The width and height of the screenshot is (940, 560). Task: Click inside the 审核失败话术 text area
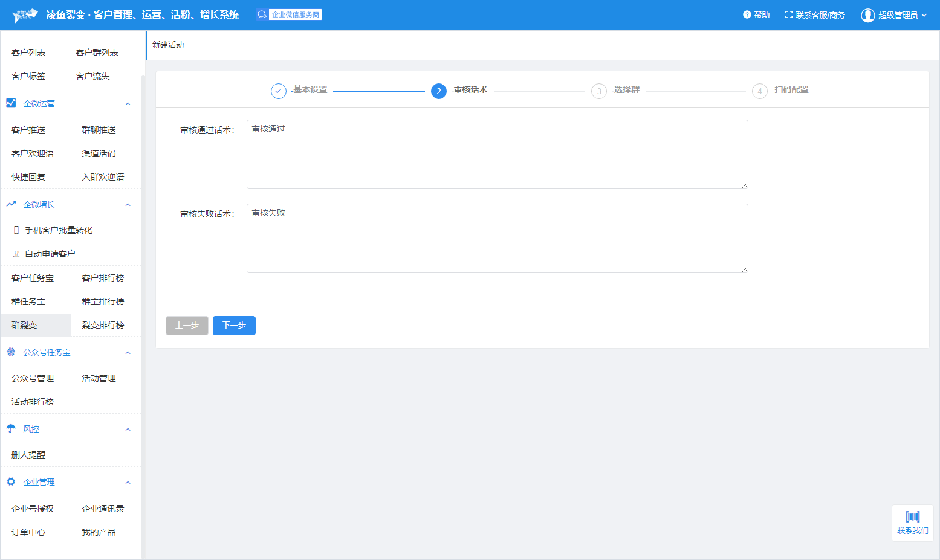click(x=497, y=238)
